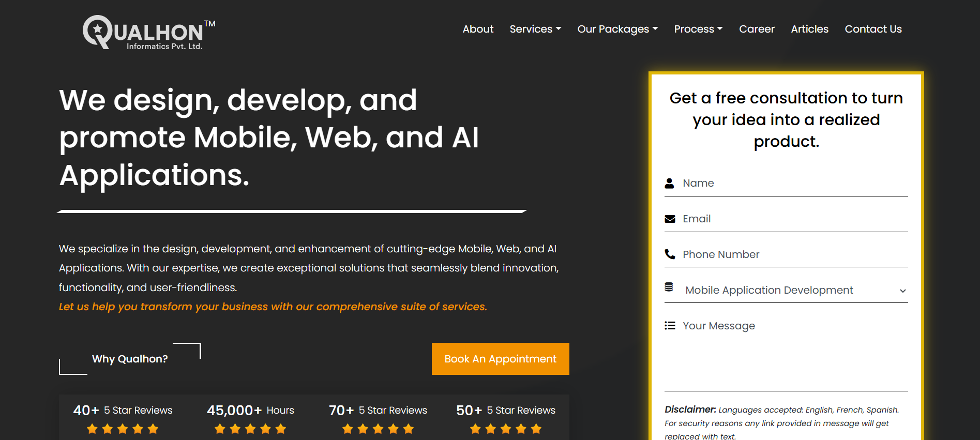This screenshot has height=440, width=980.
Task: Click the envelope icon beside Email
Action: point(670,219)
